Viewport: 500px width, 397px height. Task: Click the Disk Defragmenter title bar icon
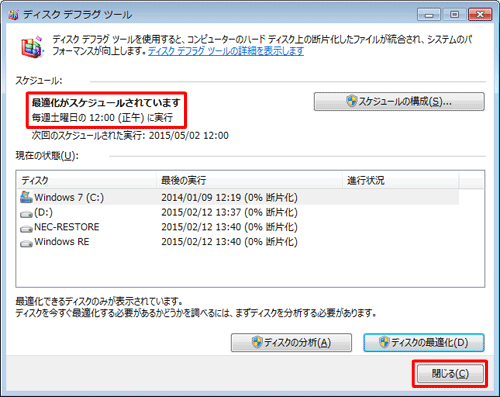pyautogui.click(x=14, y=15)
